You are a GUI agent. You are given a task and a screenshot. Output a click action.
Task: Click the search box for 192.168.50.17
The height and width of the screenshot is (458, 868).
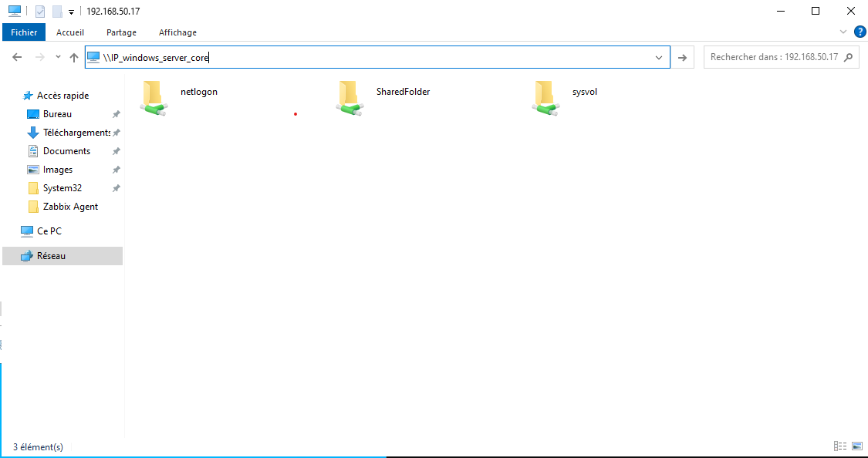(774, 57)
